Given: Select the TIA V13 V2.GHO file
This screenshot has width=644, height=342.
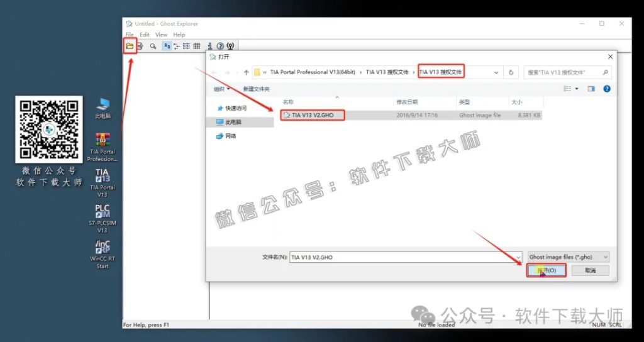Looking at the screenshot, I should click(x=411, y=116).
